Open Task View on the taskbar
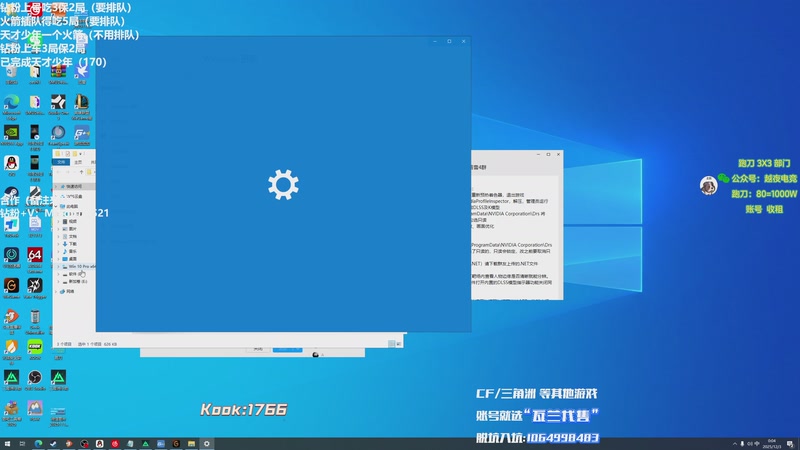 click(22, 444)
